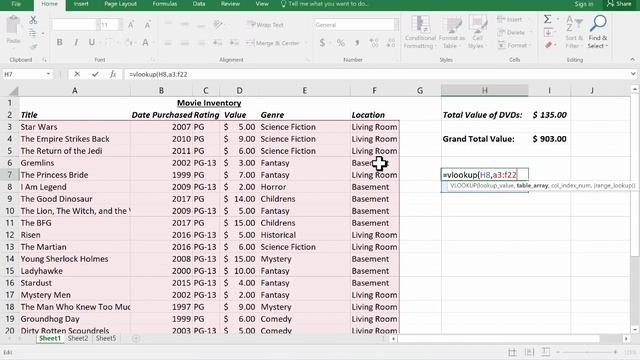Open Conditional Formatting menu
Viewport: 640px width, 360px height.
coord(420,32)
